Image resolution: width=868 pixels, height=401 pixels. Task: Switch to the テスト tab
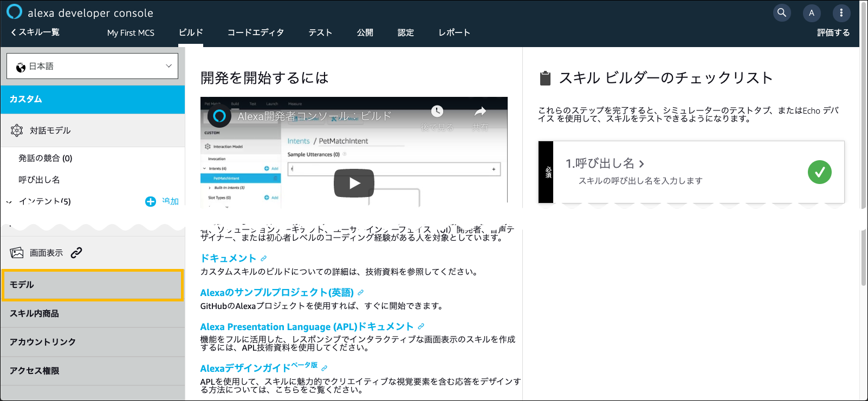[x=320, y=32]
